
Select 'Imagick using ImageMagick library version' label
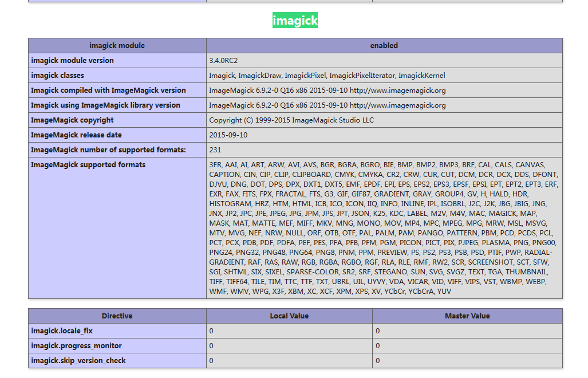coord(117,105)
